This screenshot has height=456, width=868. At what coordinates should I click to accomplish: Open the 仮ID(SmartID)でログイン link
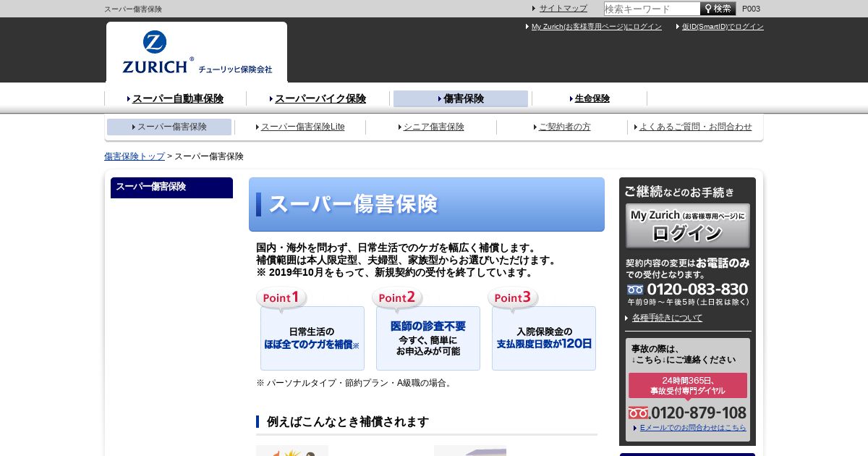(x=723, y=27)
